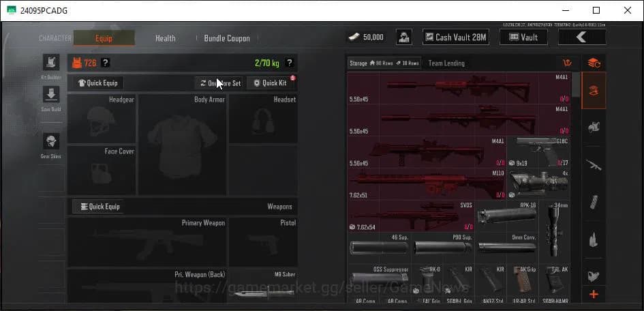Click the empty Body Armor slot
This screenshot has height=311, width=644.
point(183,145)
